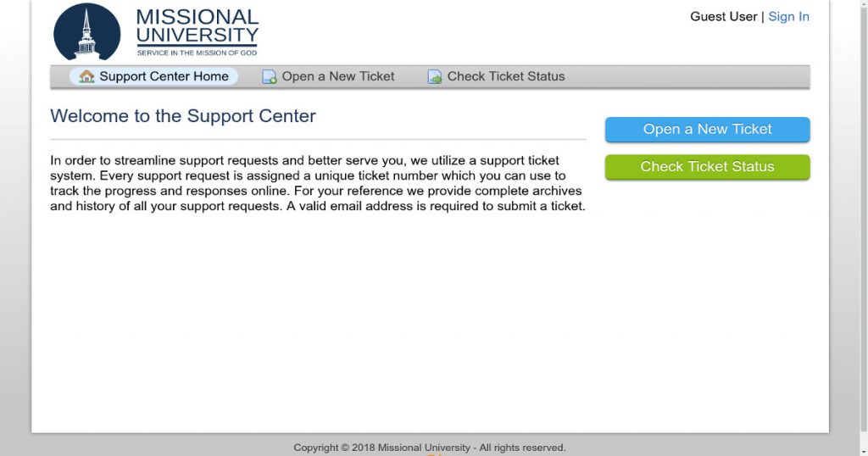Click the Missional University steeple logo
This screenshot has height=456, width=868.
(x=87, y=31)
